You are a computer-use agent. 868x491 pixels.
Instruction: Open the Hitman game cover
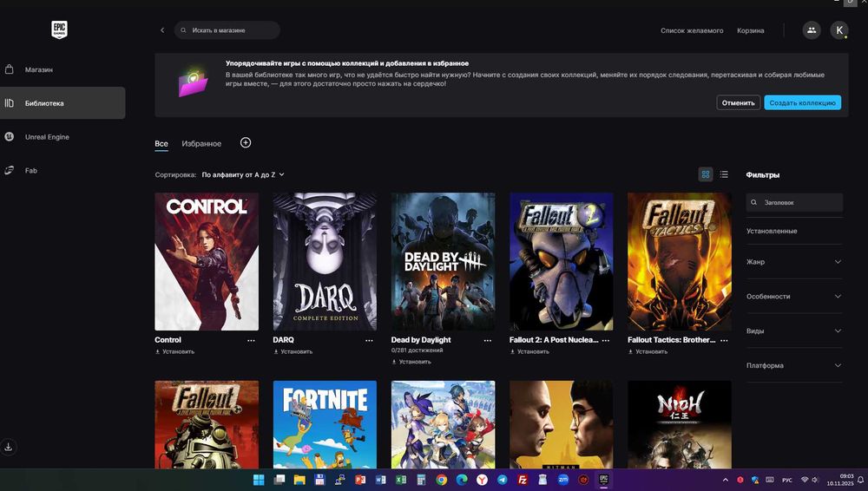[x=562, y=424]
